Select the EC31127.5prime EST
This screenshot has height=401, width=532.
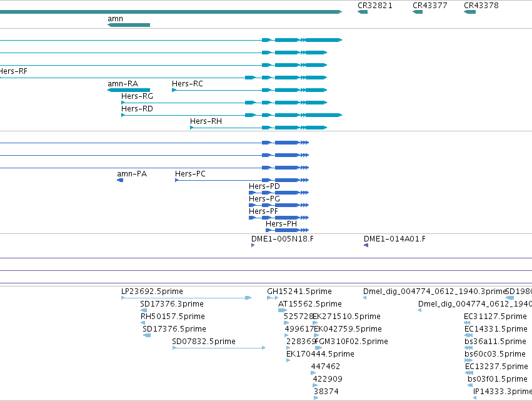pyautogui.click(x=467, y=323)
